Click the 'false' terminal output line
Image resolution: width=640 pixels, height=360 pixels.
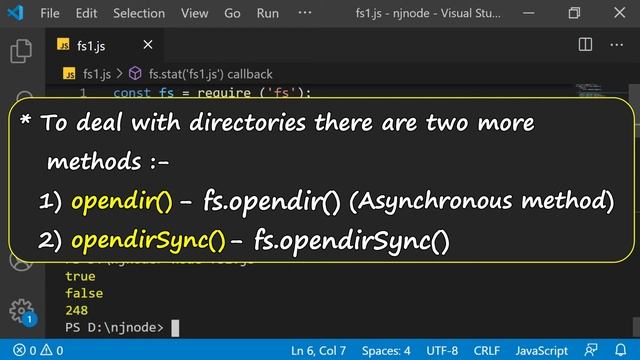(84, 293)
